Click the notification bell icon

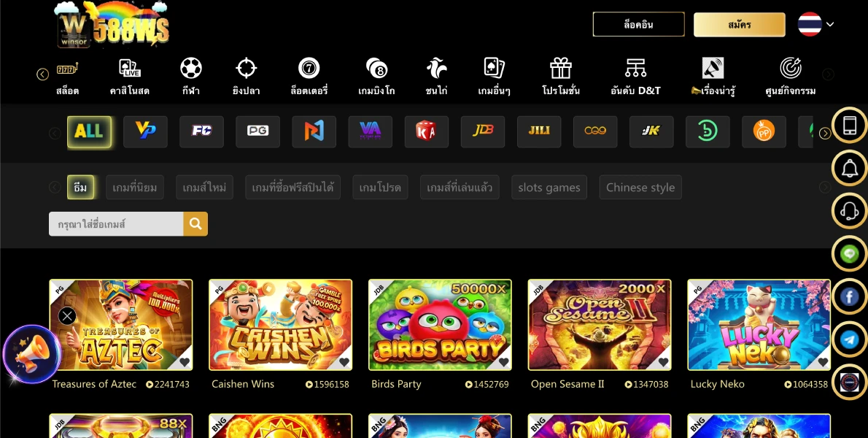849,169
